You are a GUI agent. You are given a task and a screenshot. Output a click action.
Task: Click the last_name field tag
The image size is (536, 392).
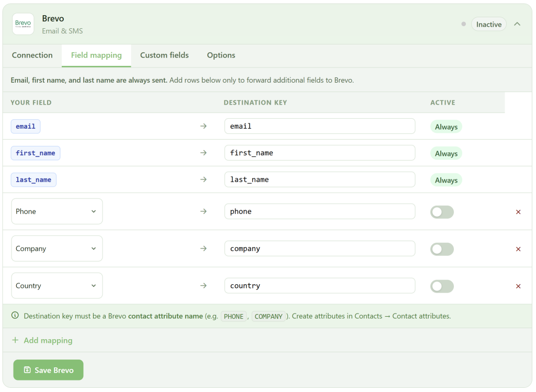[33, 180]
